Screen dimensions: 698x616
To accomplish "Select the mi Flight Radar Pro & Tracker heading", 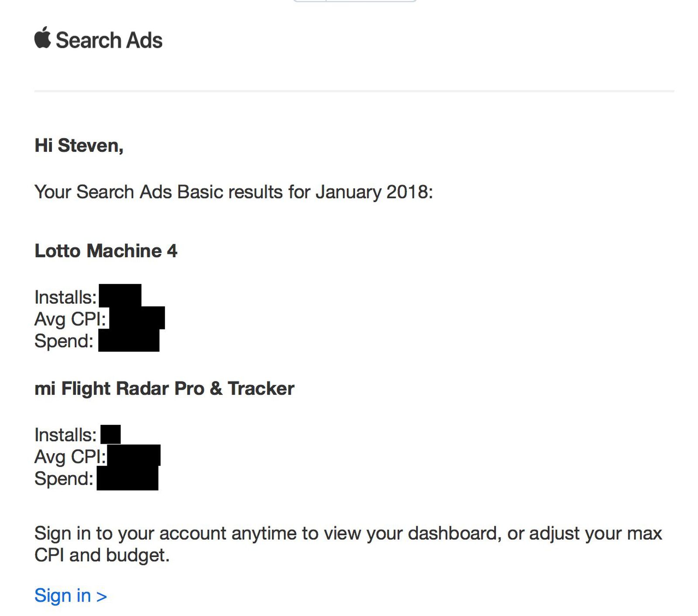I will (164, 388).
